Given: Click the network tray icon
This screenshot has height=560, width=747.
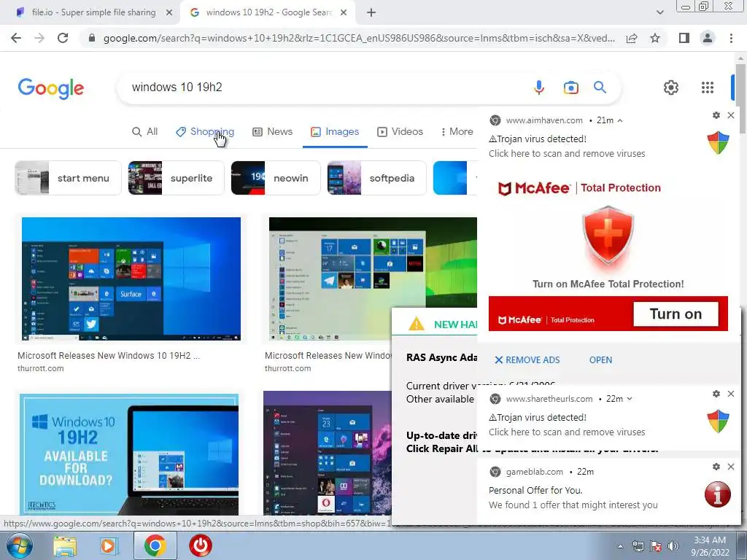Looking at the screenshot, I should click(638, 546).
